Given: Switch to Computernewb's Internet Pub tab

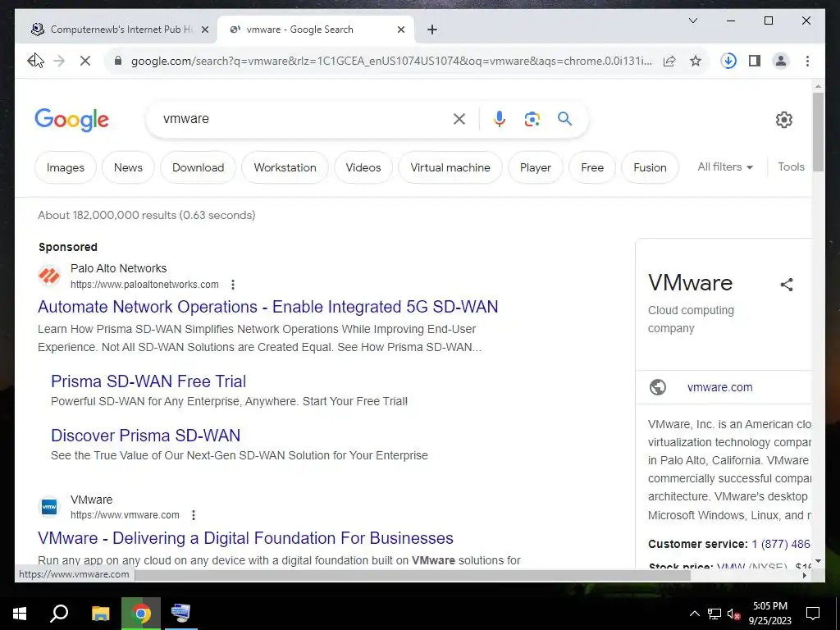Looking at the screenshot, I should tap(116, 30).
